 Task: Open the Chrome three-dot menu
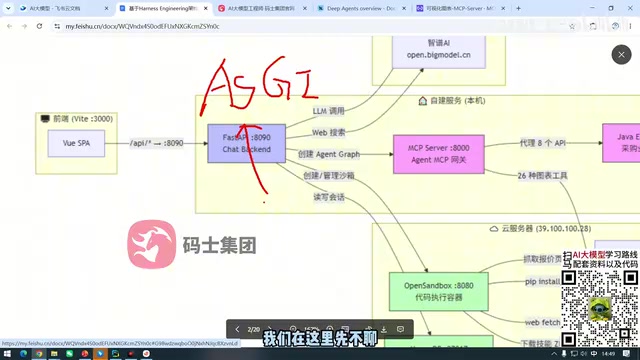pyautogui.click(x=630, y=26)
